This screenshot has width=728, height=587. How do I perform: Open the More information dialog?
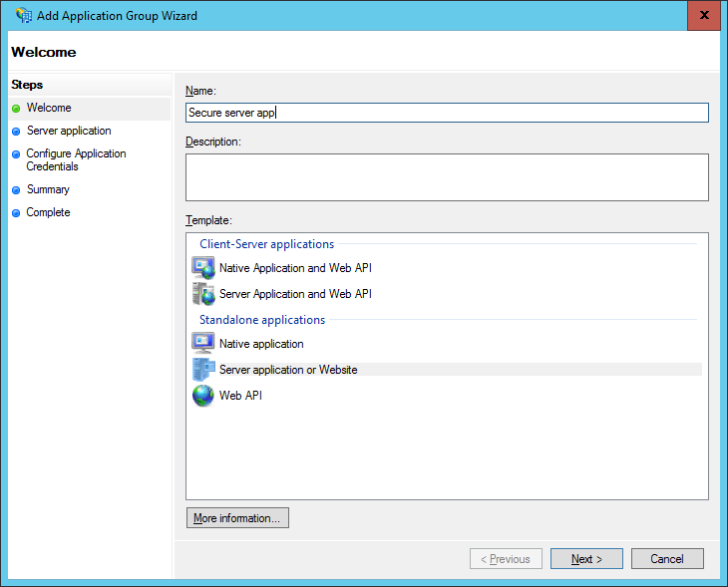click(x=237, y=518)
